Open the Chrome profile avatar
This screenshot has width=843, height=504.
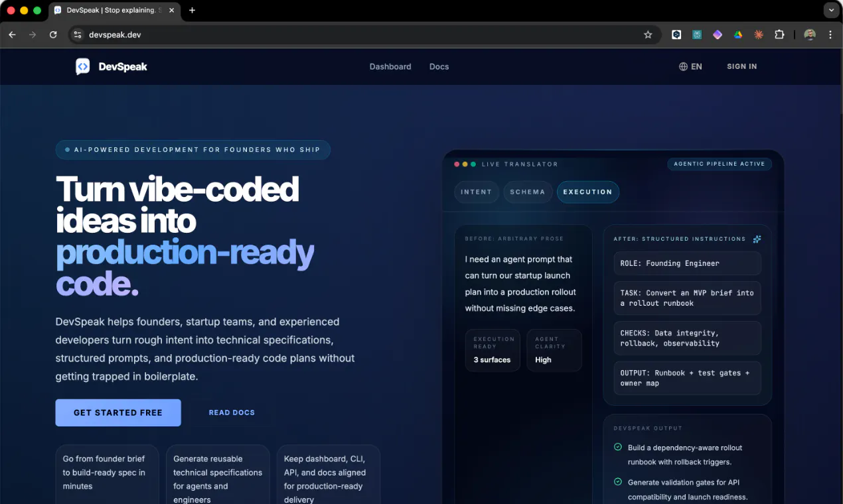(810, 34)
